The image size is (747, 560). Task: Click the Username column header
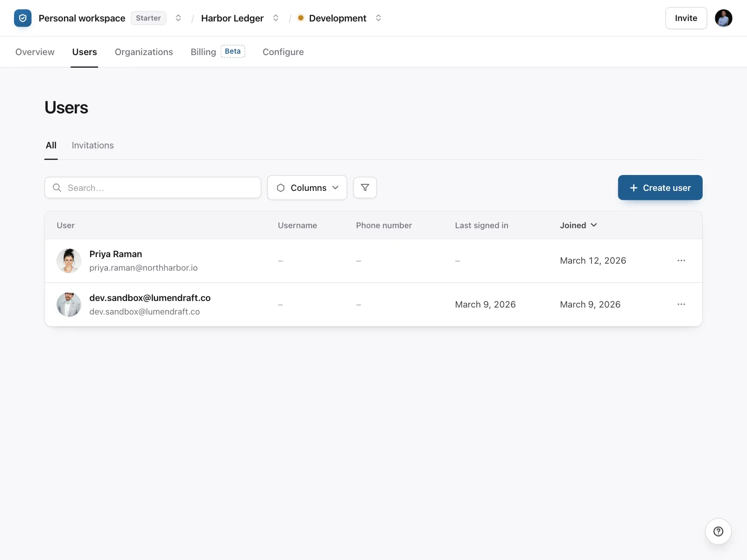[297, 225]
